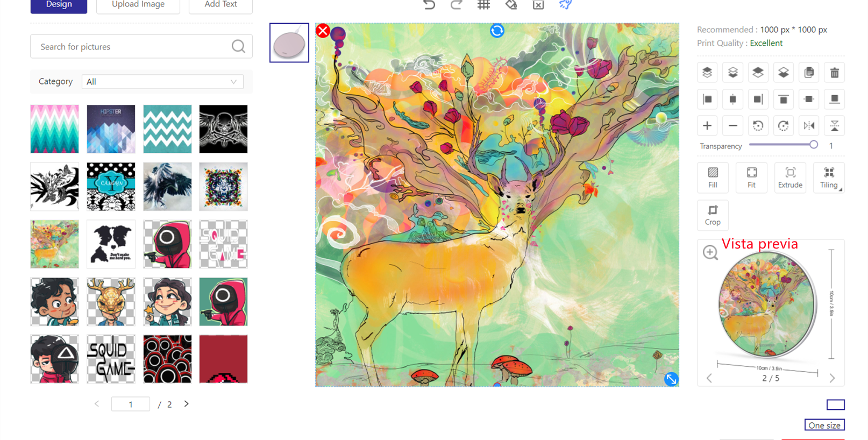The height and width of the screenshot is (440, 868).
Task: Open the Add Text tab
Action: tap(220, 5)
